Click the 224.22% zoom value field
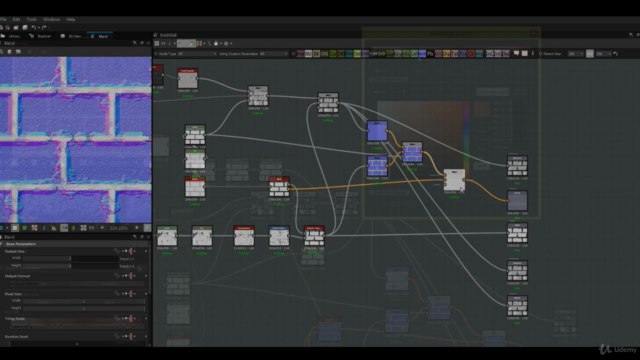Screen dimensions: 640x360 [x=118, y=228]
